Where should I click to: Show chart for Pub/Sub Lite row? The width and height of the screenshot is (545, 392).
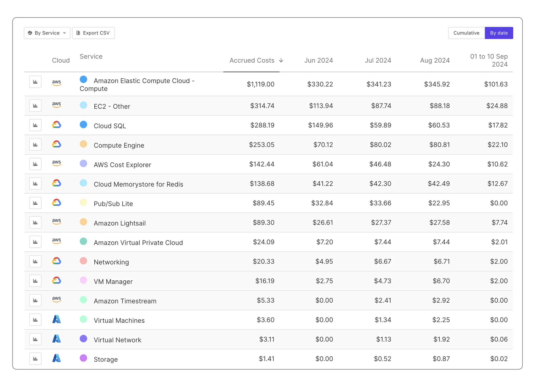[x=35, y=203]
